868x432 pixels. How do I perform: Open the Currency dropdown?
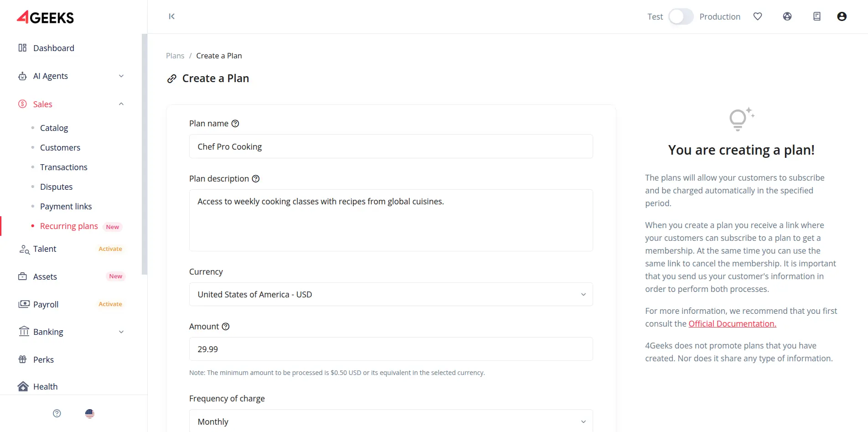click(391, 294)
